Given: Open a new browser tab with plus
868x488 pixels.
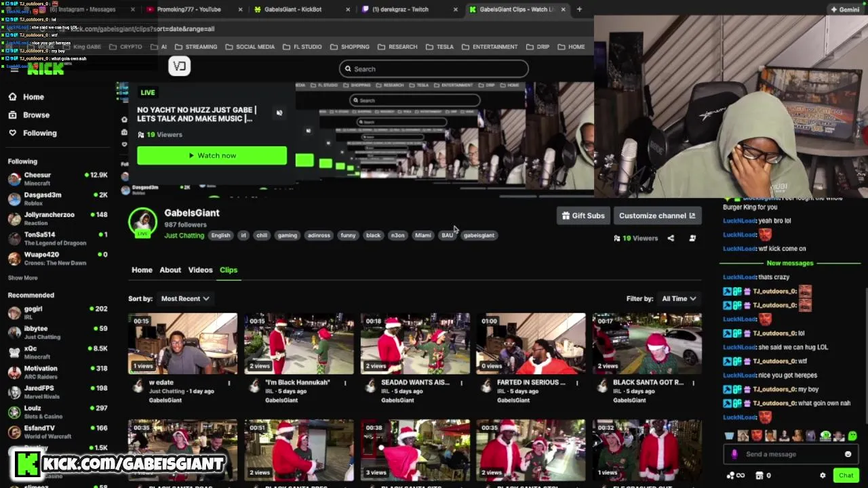Looking at the screenshot, I should coord(579,9).
